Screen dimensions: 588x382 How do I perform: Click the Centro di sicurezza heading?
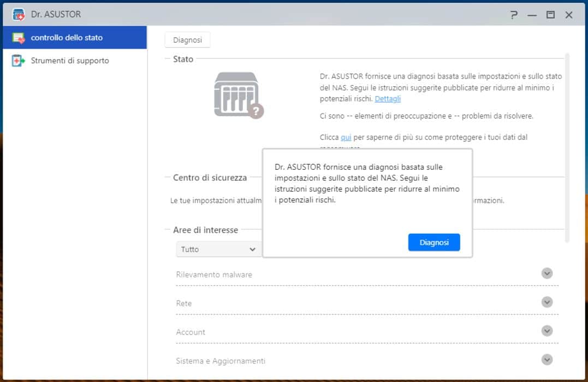coord(210,178)
